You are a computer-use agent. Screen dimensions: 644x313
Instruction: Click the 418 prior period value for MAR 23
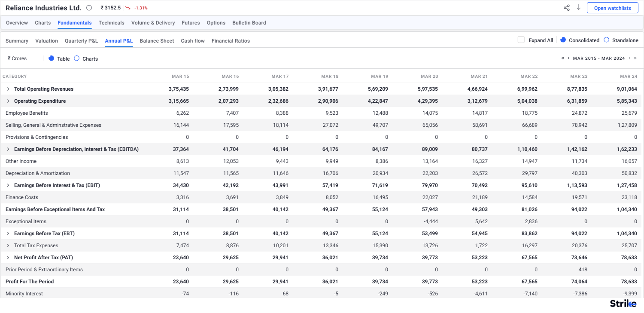tap(583, 270)
